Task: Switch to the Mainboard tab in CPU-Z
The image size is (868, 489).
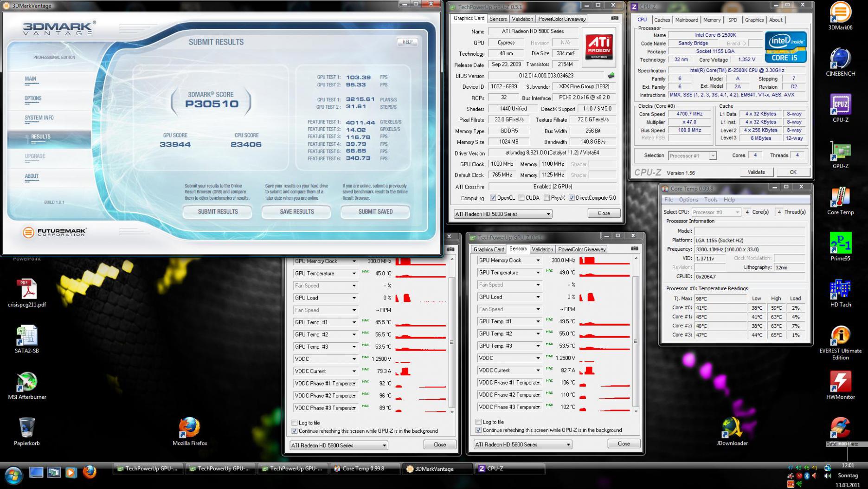Action: (x=687, y=20)
